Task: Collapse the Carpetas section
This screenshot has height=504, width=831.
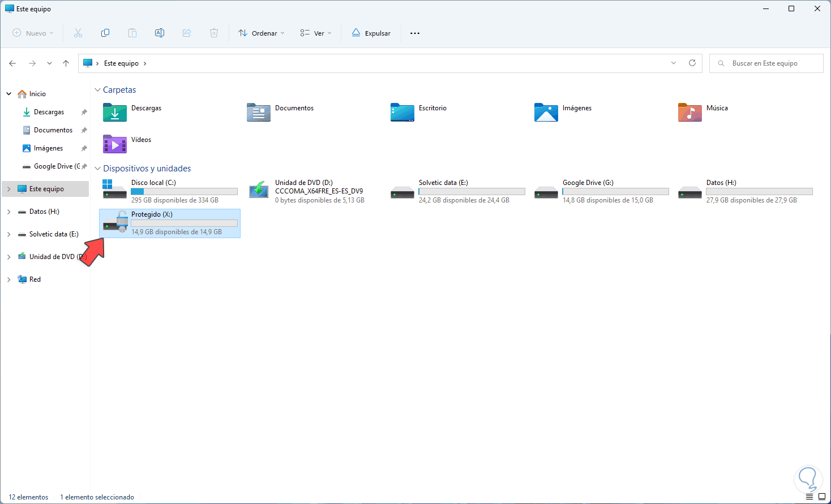Action: 98,90
